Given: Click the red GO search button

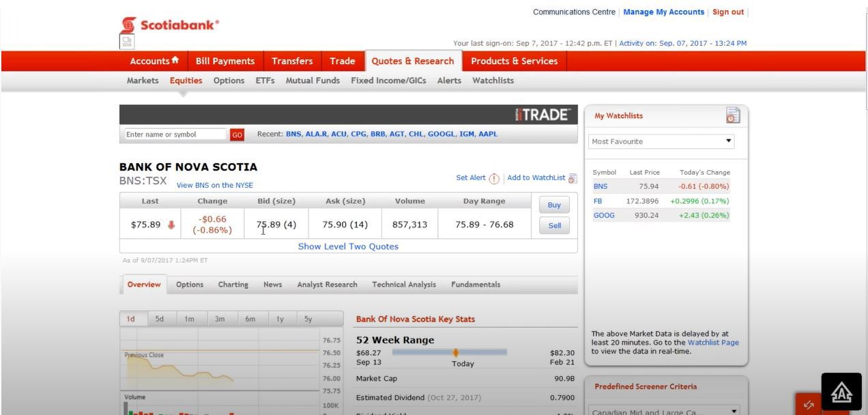Looking at the screenshot, I should coord(237,135).
